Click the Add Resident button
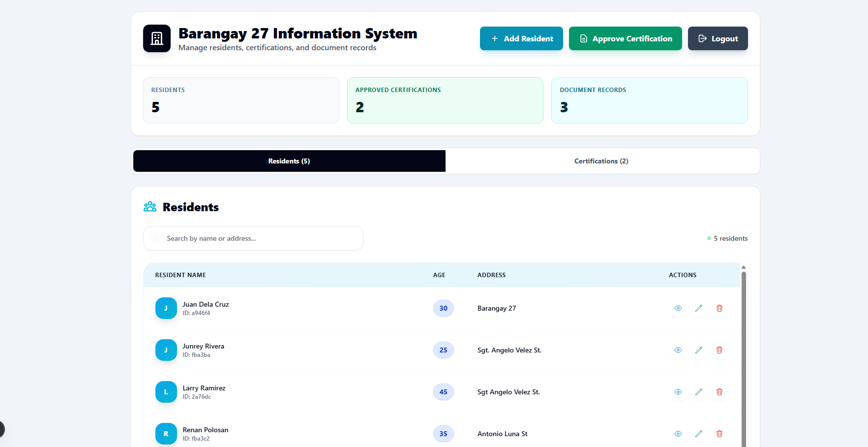This screenshot has width=868, height=447. pyautogui.click(x=521, y=38)
